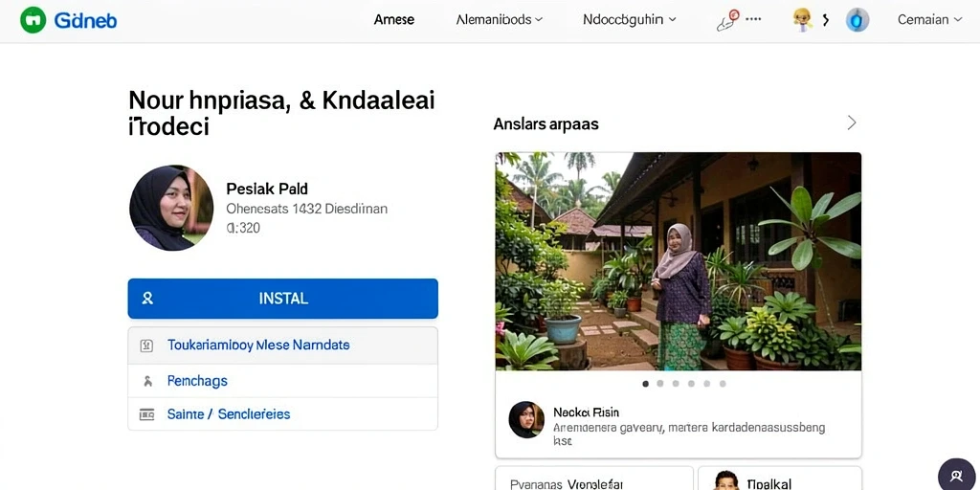Click the Ohenesats 1432 Diesdiman text

[306, 209]
